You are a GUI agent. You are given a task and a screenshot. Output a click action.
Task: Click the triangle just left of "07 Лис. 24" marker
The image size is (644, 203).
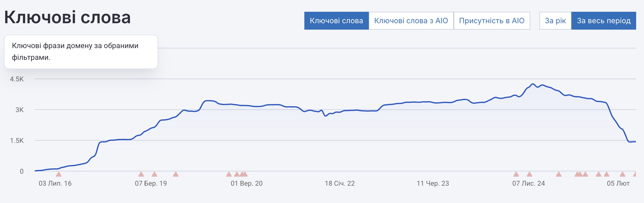tap(516, 174)
